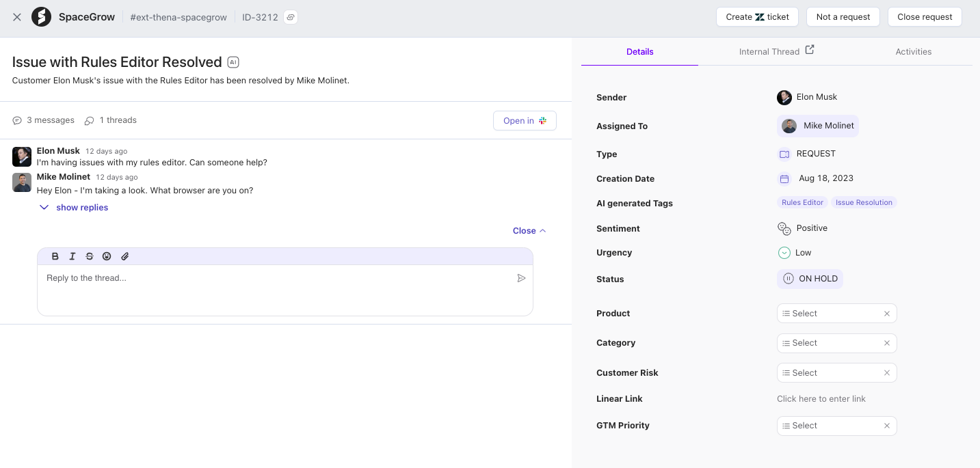Switch to the Details tab

(x=640, y=52)
